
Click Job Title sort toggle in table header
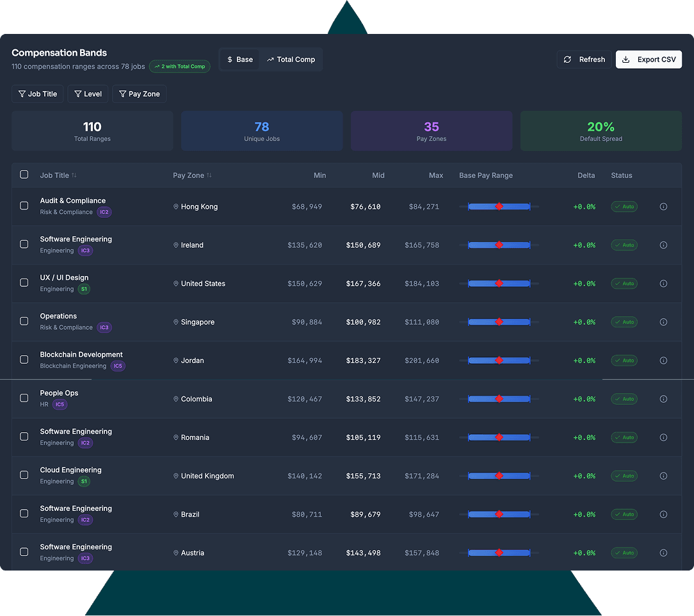click(x=76, y=175)
